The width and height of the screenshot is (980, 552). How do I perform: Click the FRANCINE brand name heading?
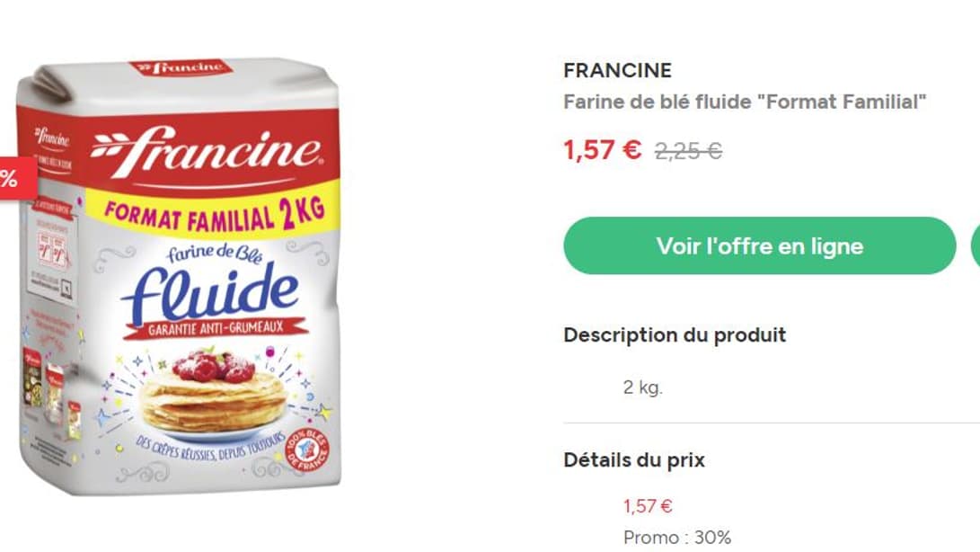[x=617, y=70]
